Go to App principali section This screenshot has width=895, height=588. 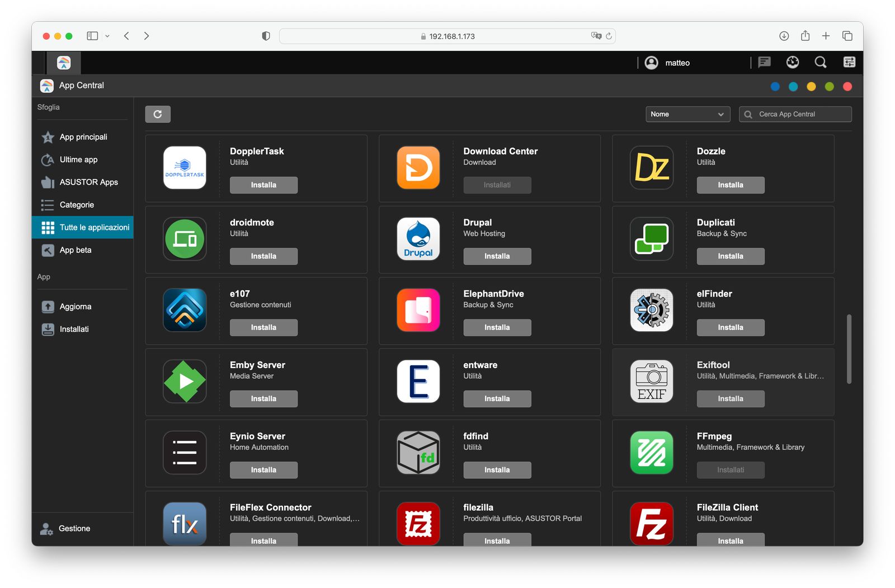83,137
